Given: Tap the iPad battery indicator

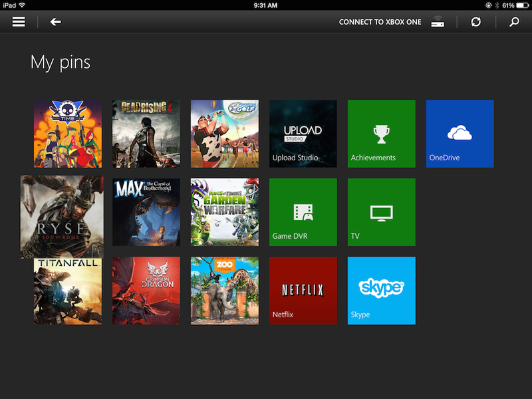Looking at the screenshot, I should (x=523, y=5).
